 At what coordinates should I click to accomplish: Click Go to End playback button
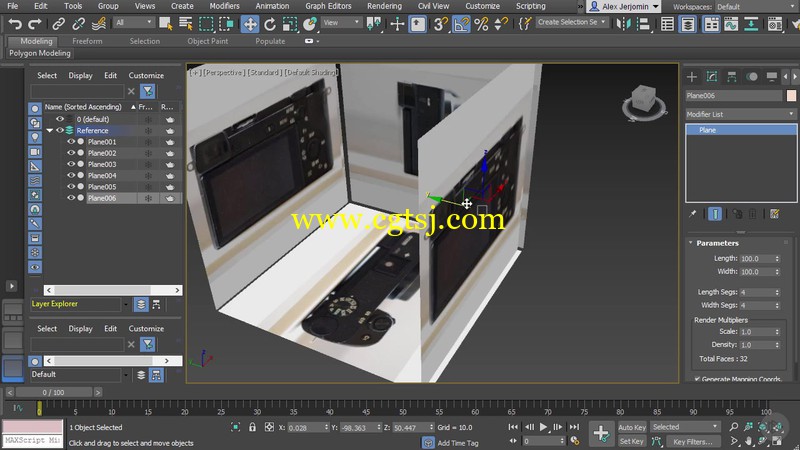click(x=574, y=427)
